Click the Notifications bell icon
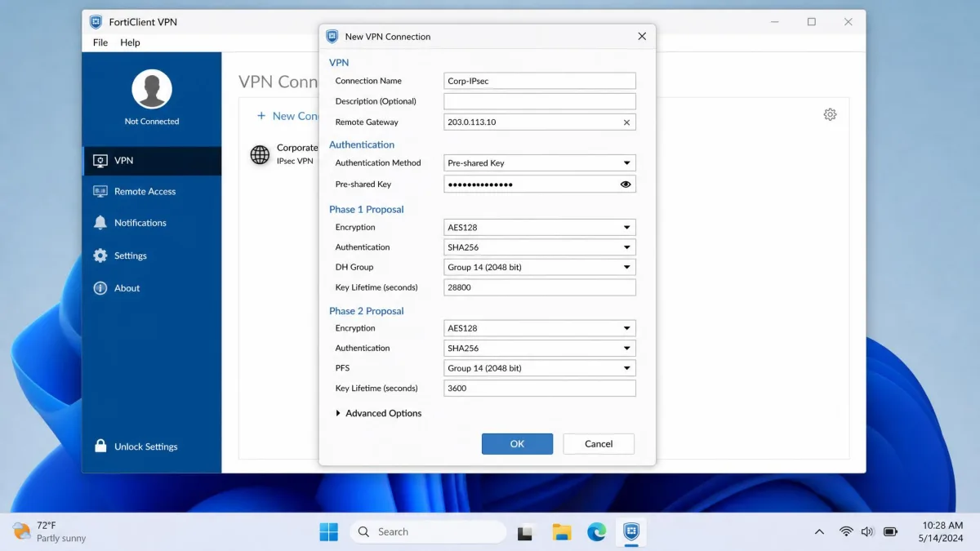The image size is (980, 551). click(x=100, y=223)
